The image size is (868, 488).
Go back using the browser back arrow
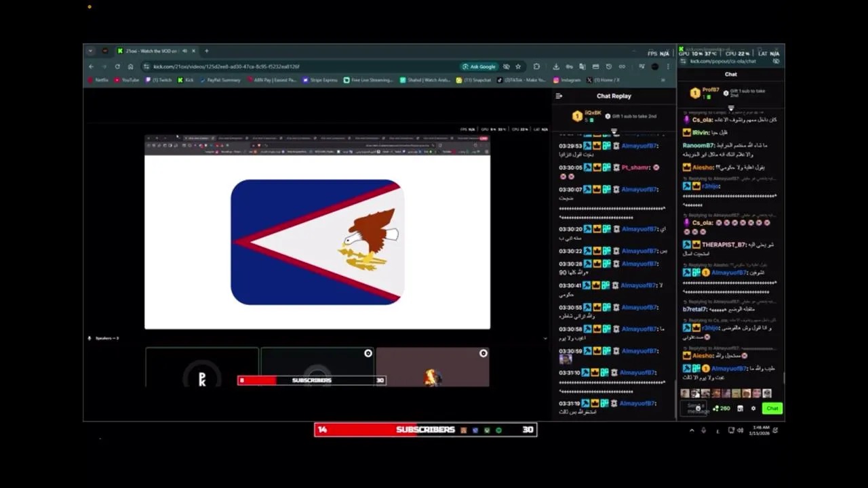pyautogui.click(x=91, y=66)
